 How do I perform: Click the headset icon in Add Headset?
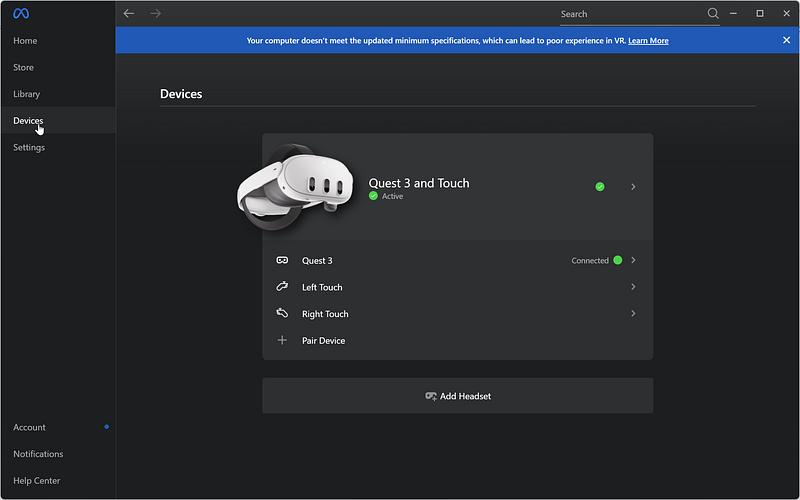[431, 396]
